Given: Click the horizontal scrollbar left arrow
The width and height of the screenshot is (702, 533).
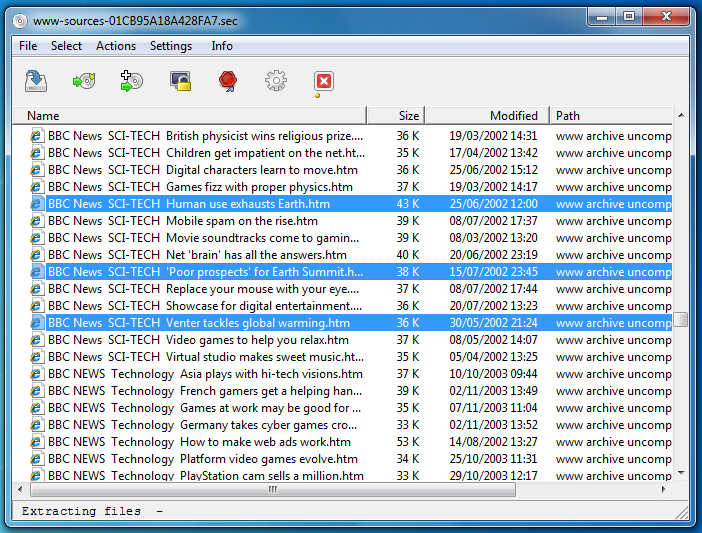Looking at the screenshot, I should tap(20, 489).
